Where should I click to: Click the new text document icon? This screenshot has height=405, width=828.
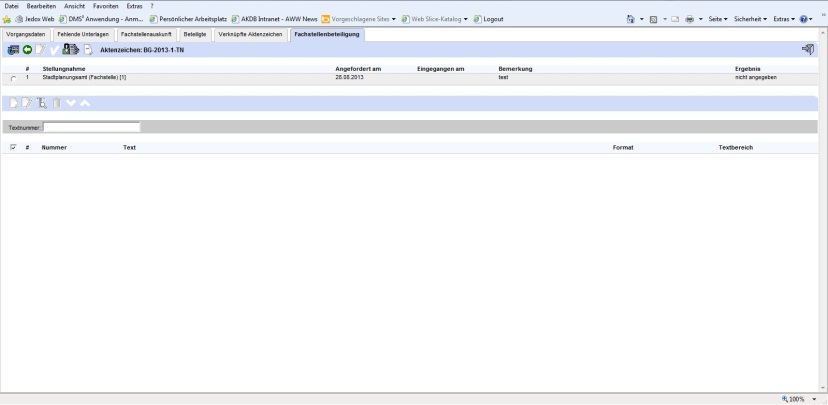pyautogui.click(x=13, y=103)
